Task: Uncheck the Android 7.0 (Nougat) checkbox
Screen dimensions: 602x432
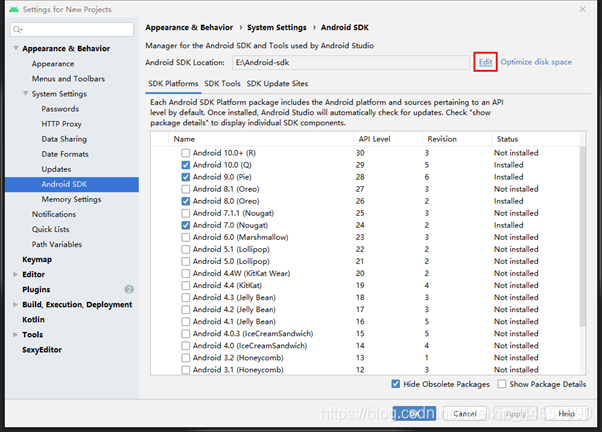Action: tap(185, 225)
